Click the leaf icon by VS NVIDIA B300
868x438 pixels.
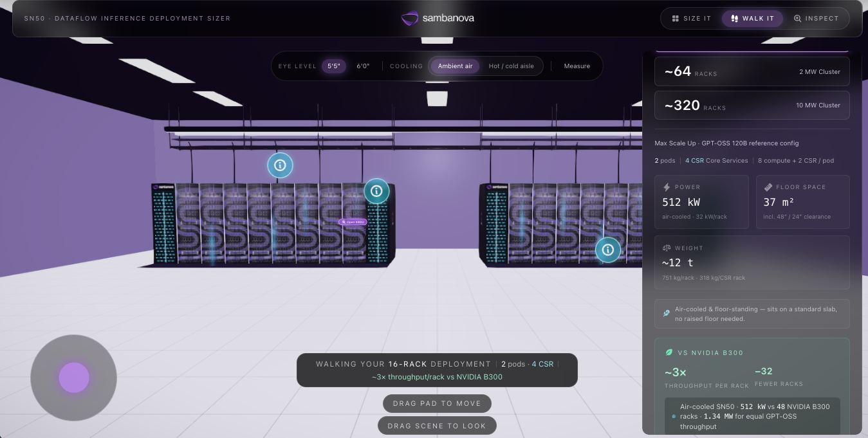click(669, 352)
